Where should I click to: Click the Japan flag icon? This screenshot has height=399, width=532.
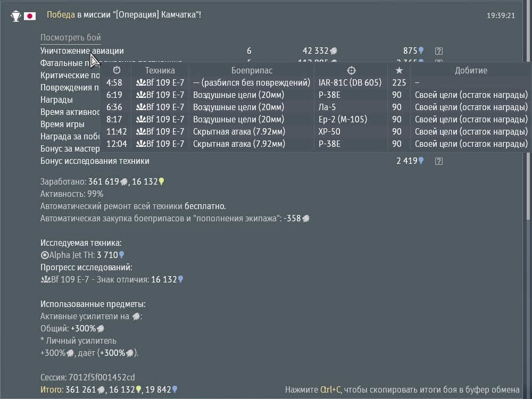click(x=30, y=16)
